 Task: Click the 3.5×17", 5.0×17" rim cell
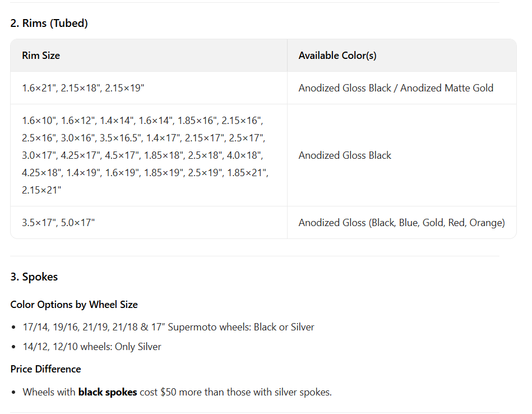point(58,223)
